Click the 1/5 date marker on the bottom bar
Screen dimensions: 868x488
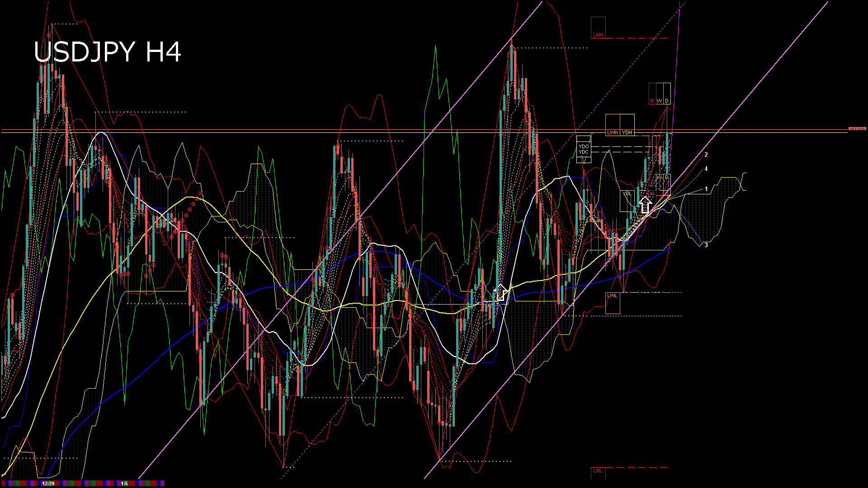point(124,483)
